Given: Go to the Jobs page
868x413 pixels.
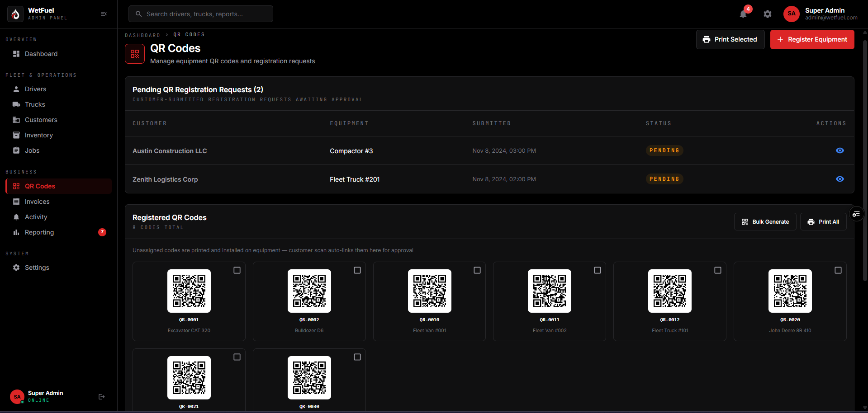Looking at the screenshot, I should pyautogui.click(x=58, y=150).
